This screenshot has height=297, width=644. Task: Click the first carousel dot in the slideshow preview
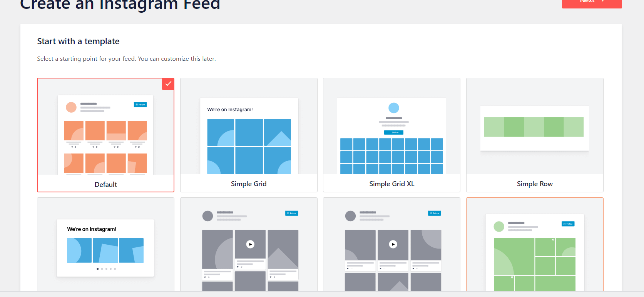coord(97,269)
